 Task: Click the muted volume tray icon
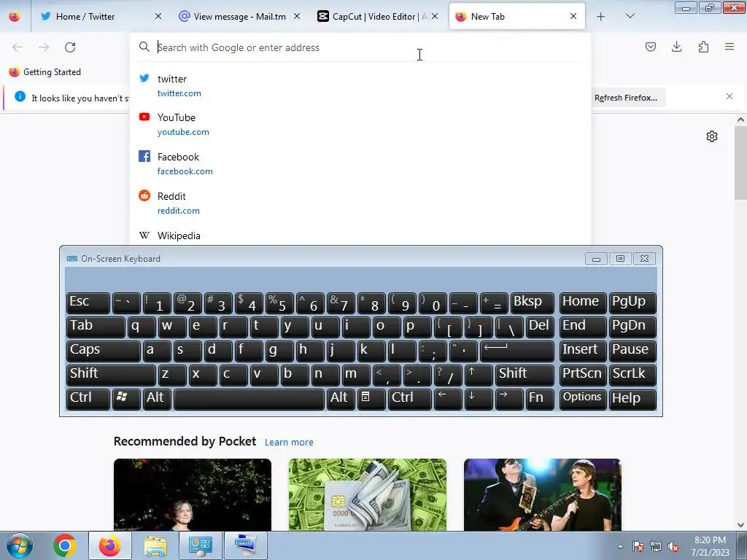(673, 546)
